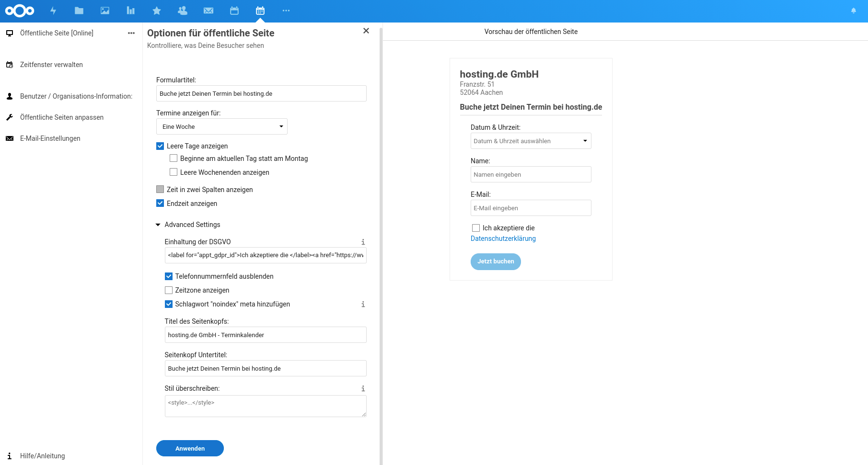The width and height of the screenshot is (868, 465).
Task: Check Ich akzeptiere die checkbox in preview
Action: 476,228
